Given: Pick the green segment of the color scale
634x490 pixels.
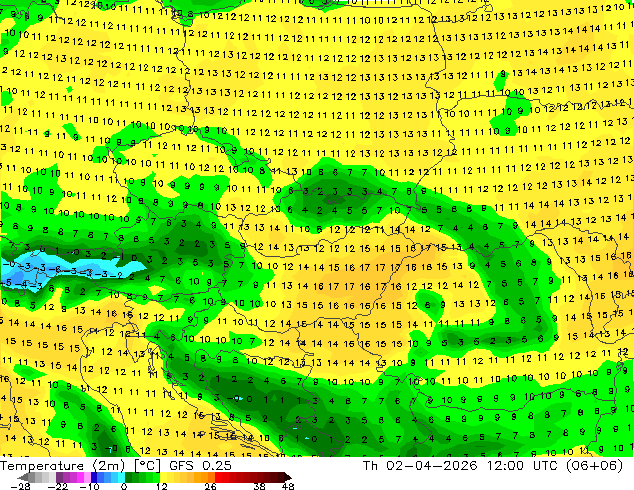Looking at the screenshot, I should 143,477.
